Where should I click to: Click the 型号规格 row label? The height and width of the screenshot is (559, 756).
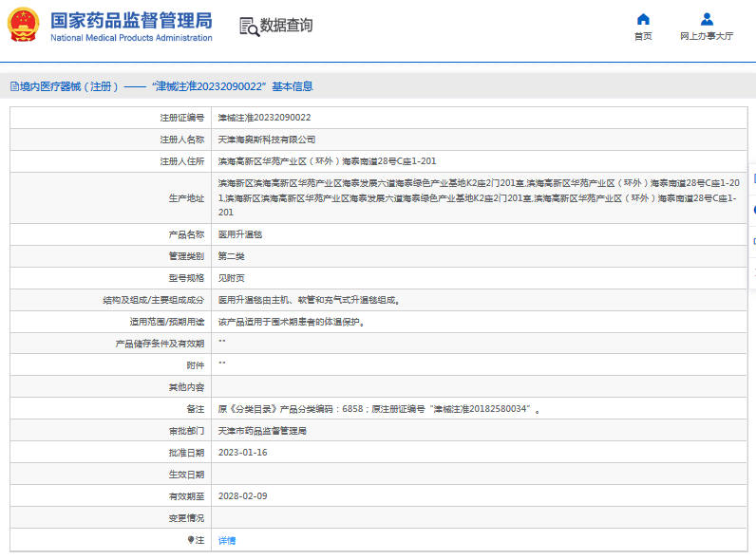point(186,277)
